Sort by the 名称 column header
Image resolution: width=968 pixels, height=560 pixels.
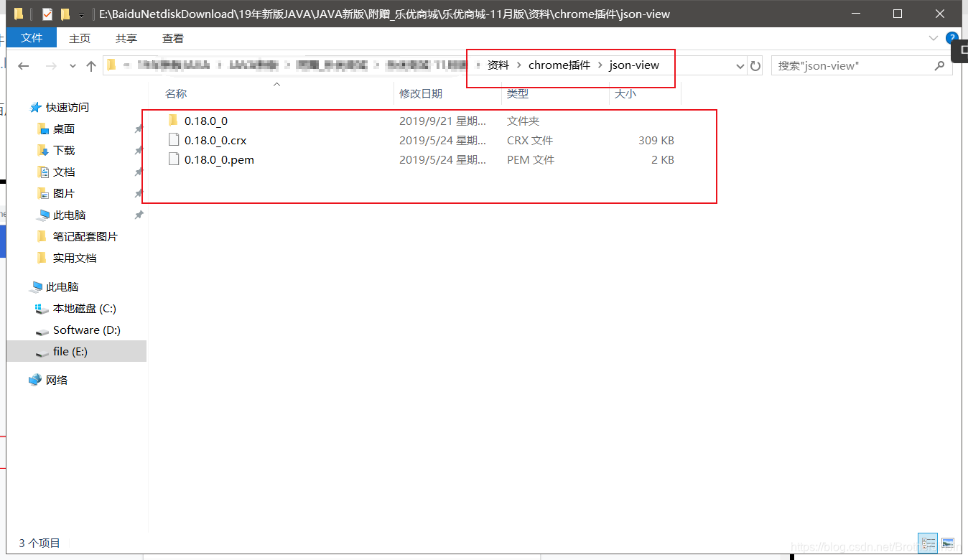pyautogui.click(x=176, y=94)
